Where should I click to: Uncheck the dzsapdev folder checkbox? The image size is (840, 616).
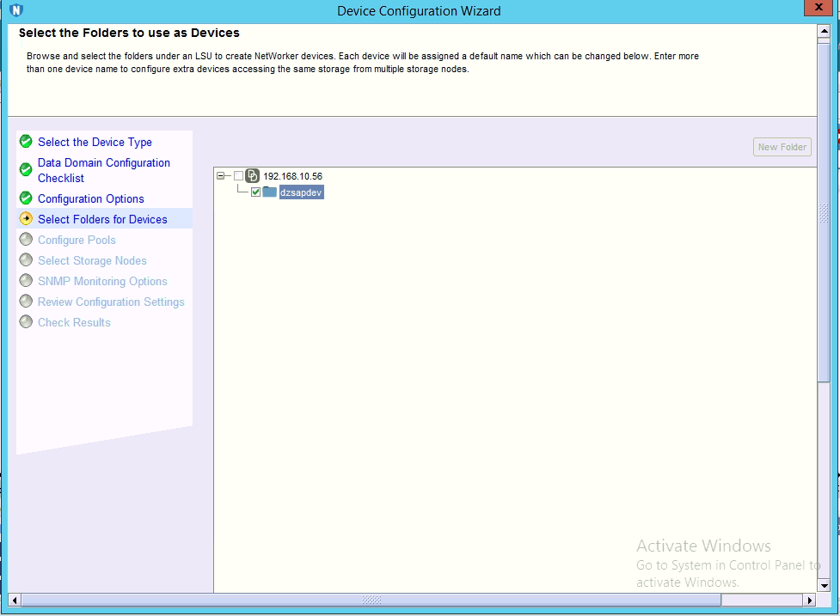pos(255,192)
